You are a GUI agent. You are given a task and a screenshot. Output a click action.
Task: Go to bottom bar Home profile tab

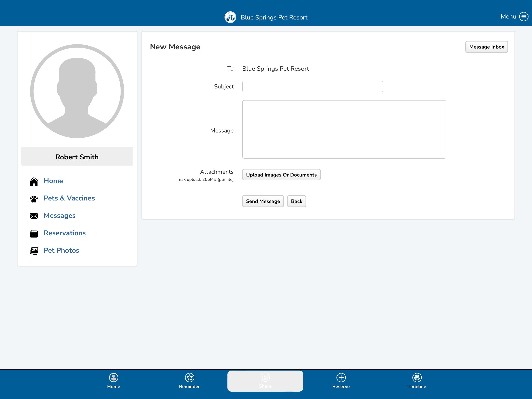click(x=114, y=381)
